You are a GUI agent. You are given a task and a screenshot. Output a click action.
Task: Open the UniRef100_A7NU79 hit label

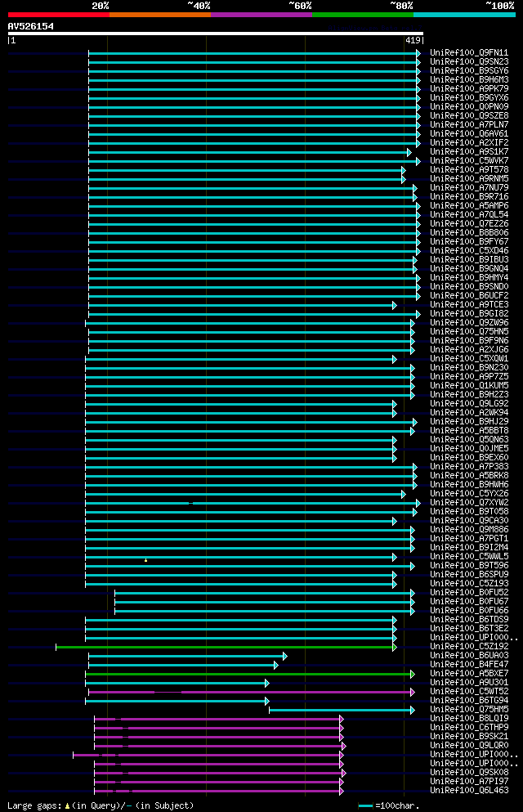(x=469, y=188)
